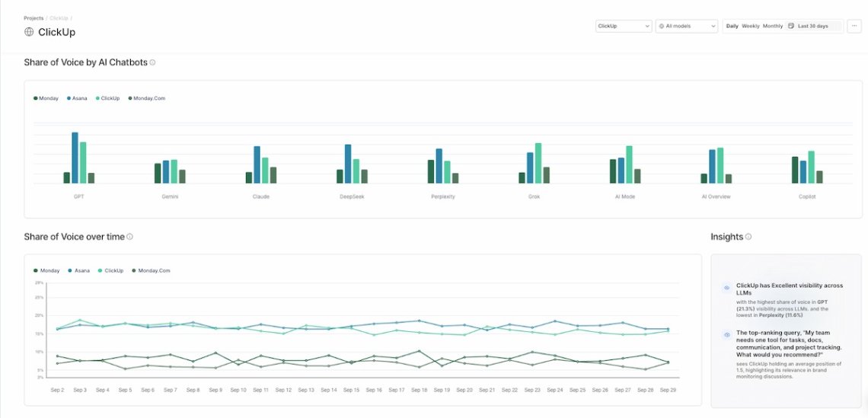Viewport: 868px width, 418px height.
Task: Click the Gemini axis label
Action: coord(170,196)
